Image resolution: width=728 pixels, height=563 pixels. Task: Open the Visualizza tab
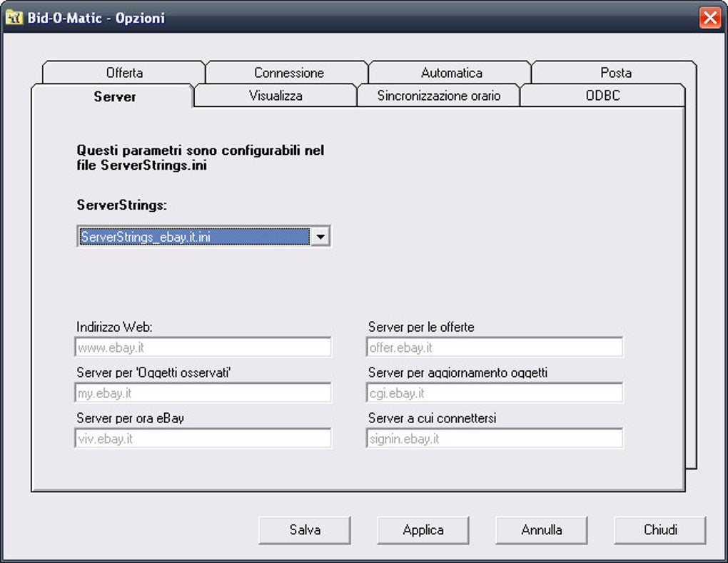275,95
